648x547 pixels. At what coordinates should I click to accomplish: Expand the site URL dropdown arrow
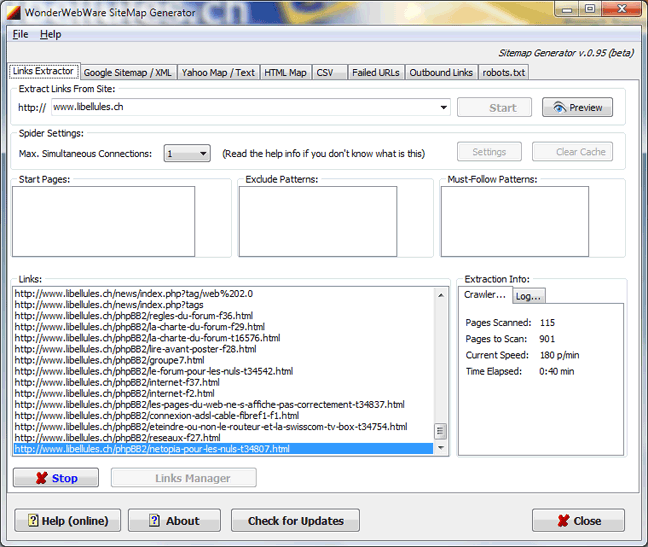443,107
